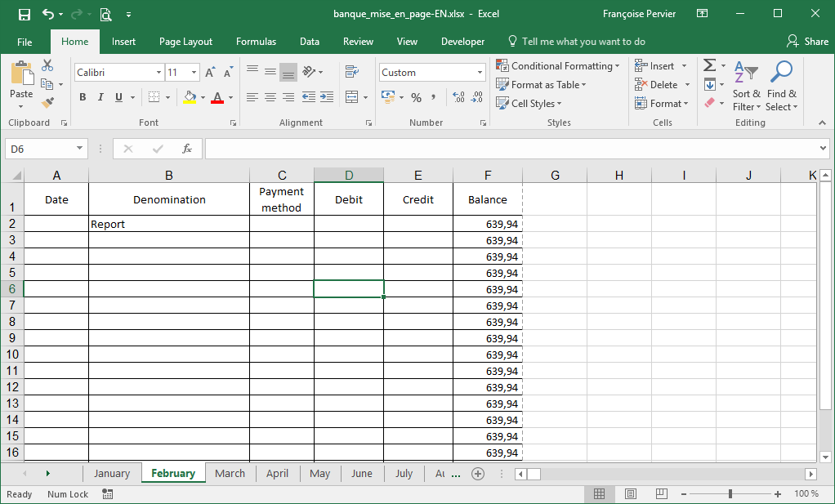The width and height of the screenshot is (835, 504).
Task: Click the Increase Font Size icon
Action: [x=210, y=73]
